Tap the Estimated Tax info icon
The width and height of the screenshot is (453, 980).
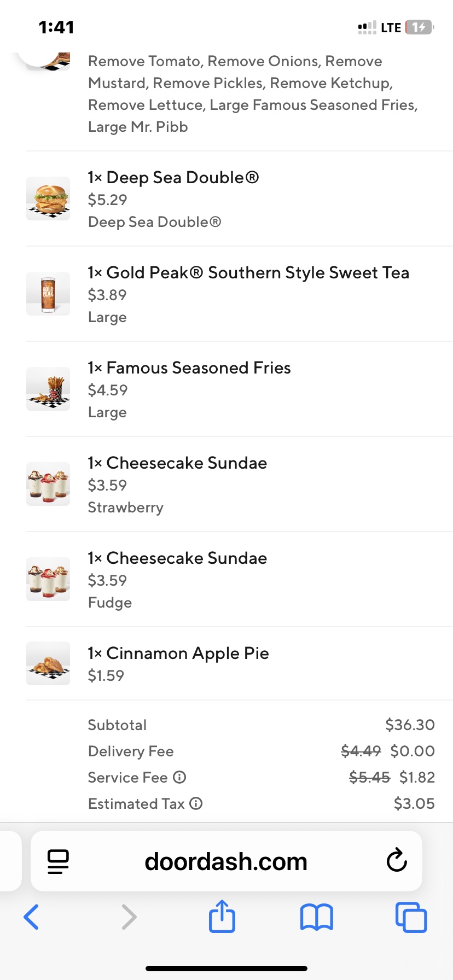click(x=196, y=803)
